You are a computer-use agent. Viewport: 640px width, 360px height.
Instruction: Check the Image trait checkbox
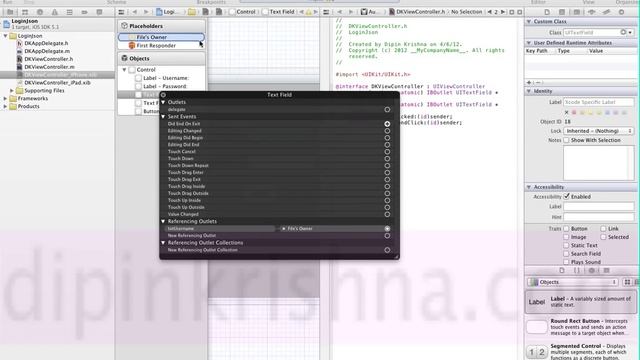[566, 237]
